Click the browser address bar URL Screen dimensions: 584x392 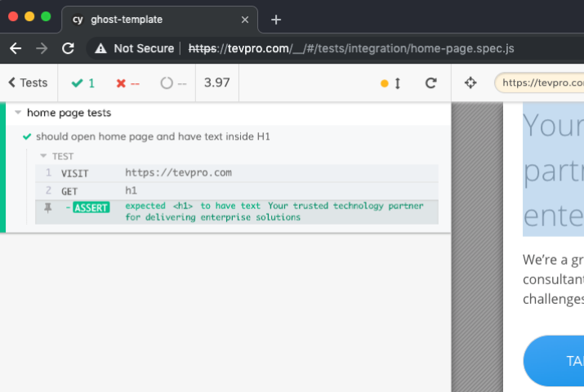(x=351, y=48)
